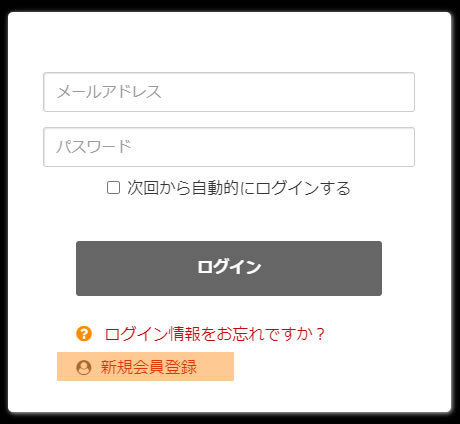
Task: Open the ログイン情報をお忘れですか？ link
Action: click(x=215, y=334)
